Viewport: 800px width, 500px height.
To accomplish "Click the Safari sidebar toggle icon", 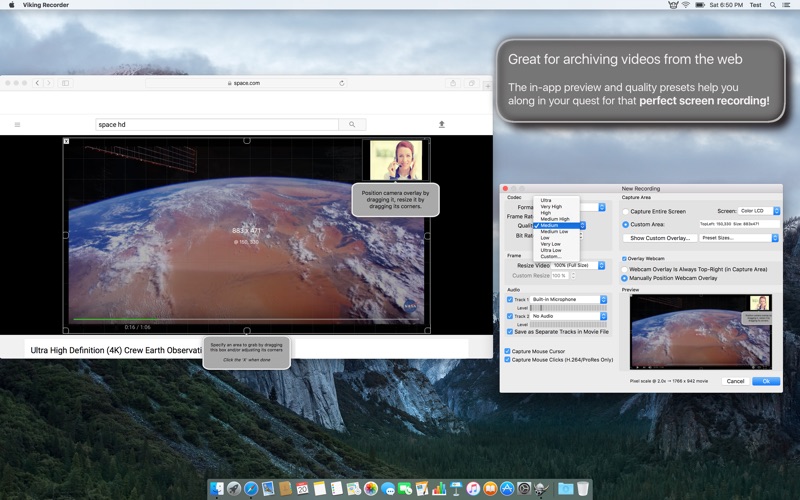I will coord(66,83).
